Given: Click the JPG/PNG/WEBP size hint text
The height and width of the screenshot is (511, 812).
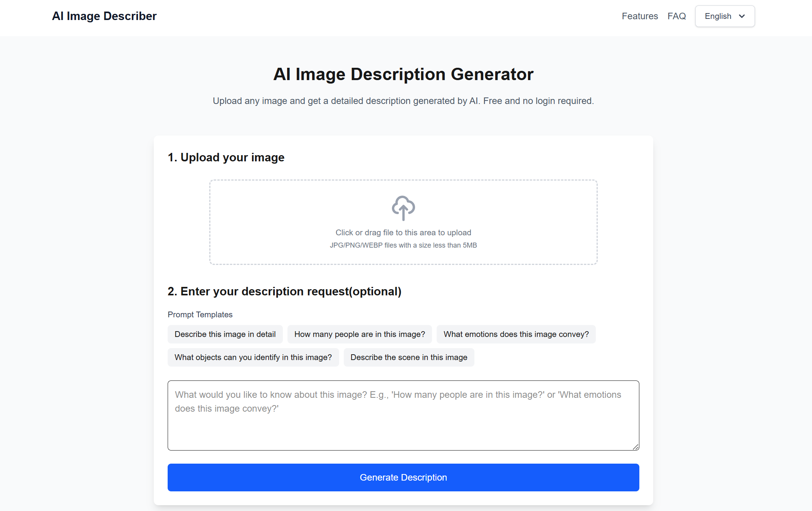Looking at the screenshot, I should click(403, 245).
